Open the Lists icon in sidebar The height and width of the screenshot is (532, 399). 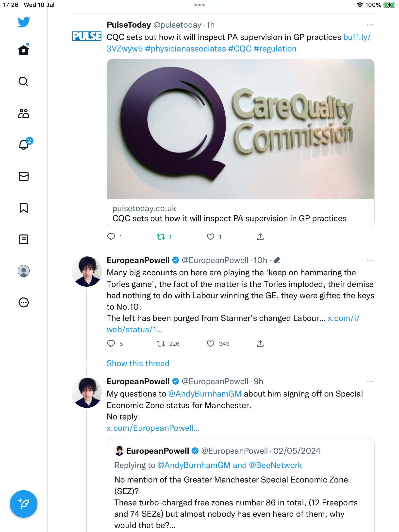[24, 239]
